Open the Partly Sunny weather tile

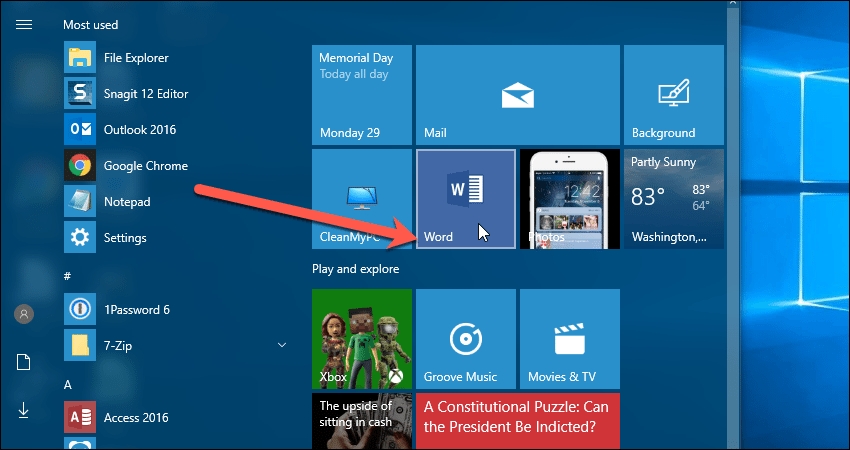click(673, 198)
